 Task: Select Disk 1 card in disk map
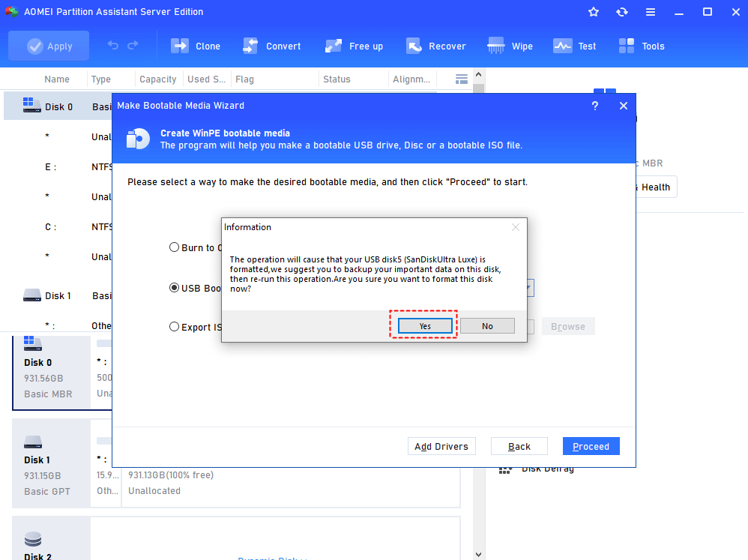pos(52,463)
